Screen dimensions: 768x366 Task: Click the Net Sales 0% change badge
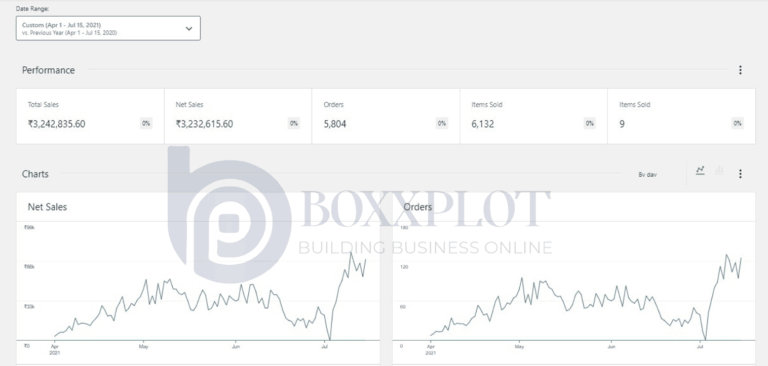coord(294,123)
